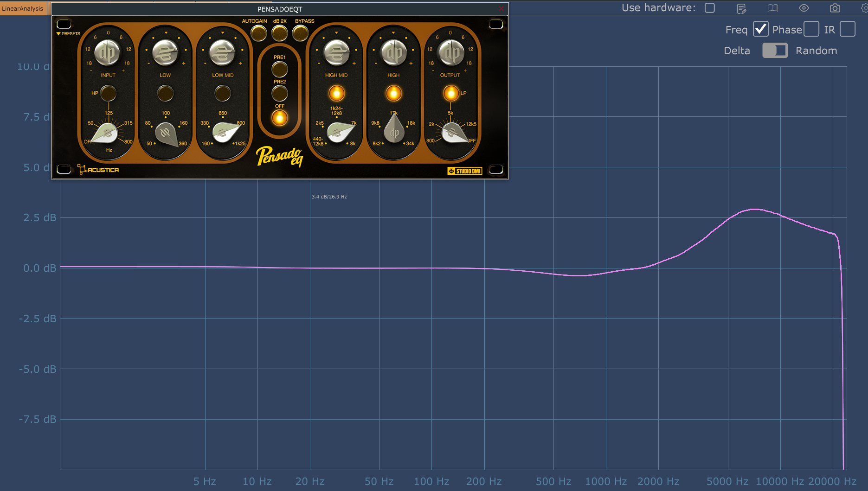Click the LOW frequency selector pointer knob

pos(166,134)
